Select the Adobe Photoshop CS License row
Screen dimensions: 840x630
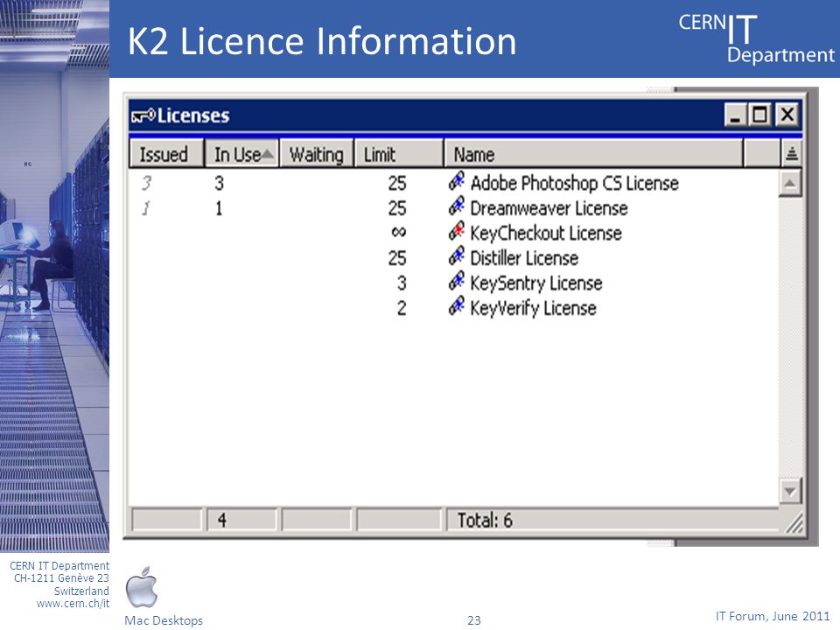coord(453,183)
